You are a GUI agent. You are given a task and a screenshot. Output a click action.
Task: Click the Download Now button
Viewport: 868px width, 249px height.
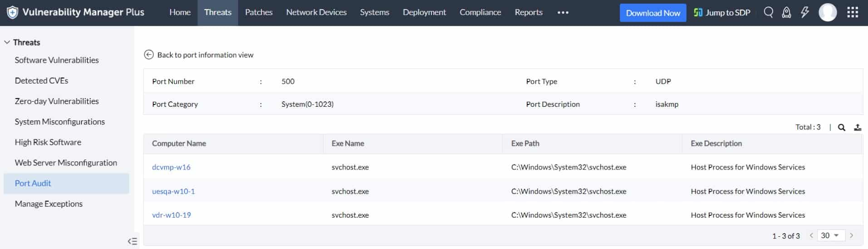(653, 13)
